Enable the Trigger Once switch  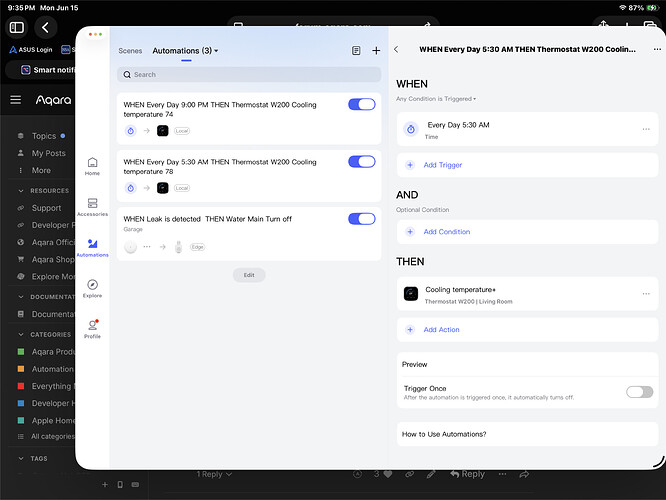pos(639,392)
